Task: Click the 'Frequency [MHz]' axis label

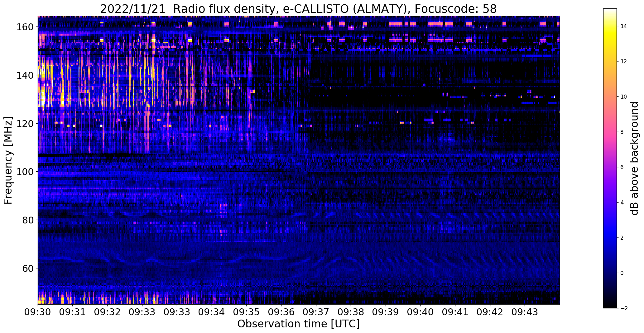Action: (8, 160)
